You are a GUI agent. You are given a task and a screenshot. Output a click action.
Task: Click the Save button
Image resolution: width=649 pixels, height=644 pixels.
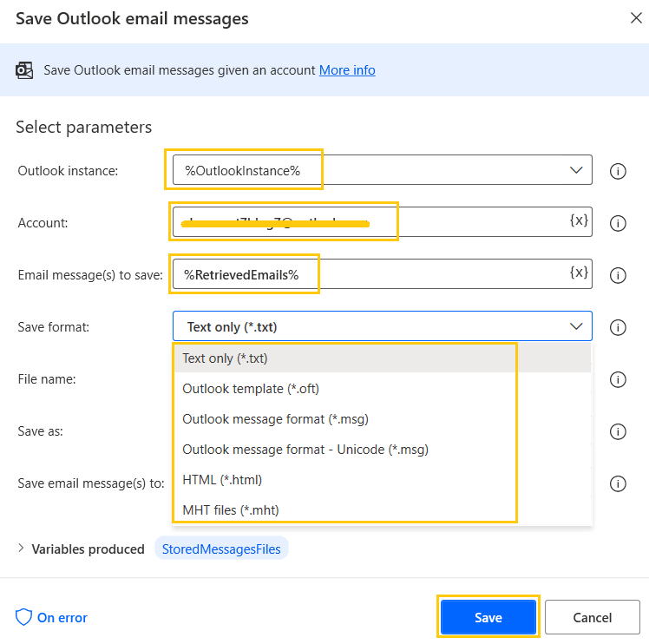[488, 617]
